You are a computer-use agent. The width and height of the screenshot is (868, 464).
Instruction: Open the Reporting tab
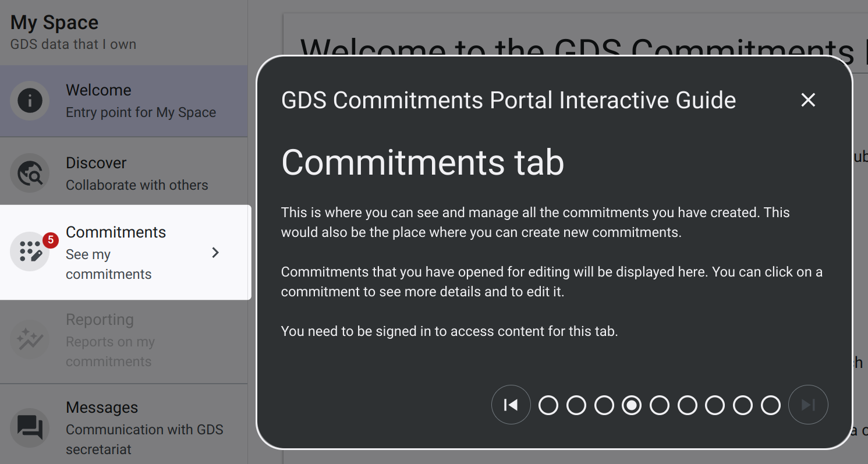point(124,341)
